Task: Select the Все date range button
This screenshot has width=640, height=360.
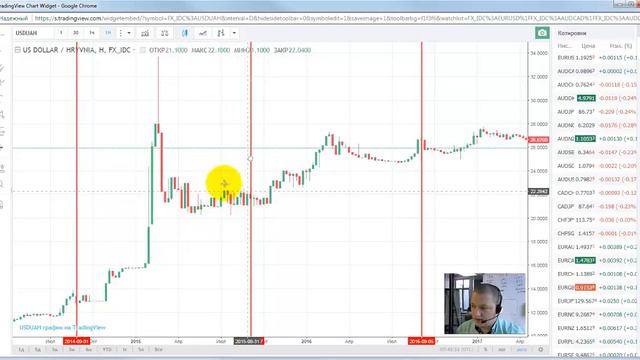Action: 158,350
